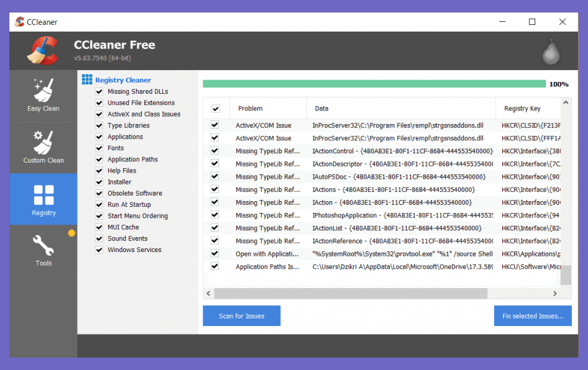The width and height of the screenshot is (588, 370).
Task: Uncheck MUI Cache
Action: coord(99,227)
